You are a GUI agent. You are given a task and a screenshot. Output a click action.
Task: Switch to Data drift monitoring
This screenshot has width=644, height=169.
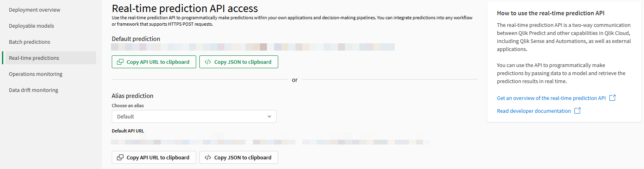click(x=33, y=90)
